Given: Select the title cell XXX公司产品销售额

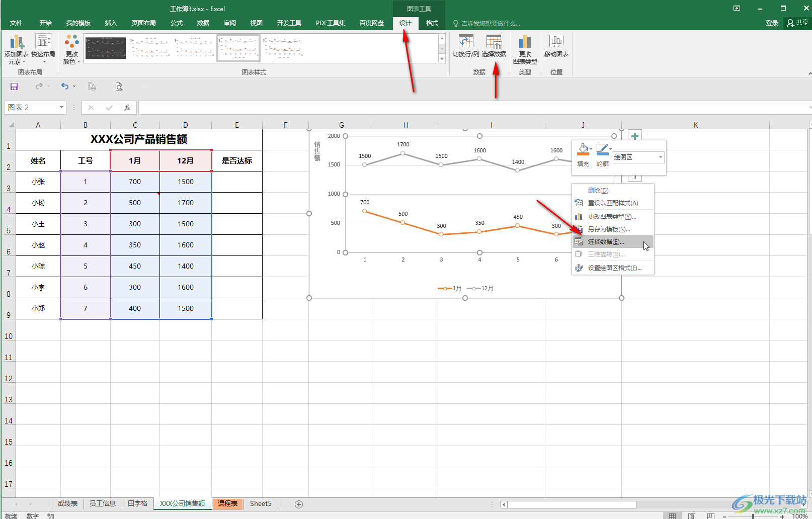Looking at the screenshot, I should coord(139,140).
